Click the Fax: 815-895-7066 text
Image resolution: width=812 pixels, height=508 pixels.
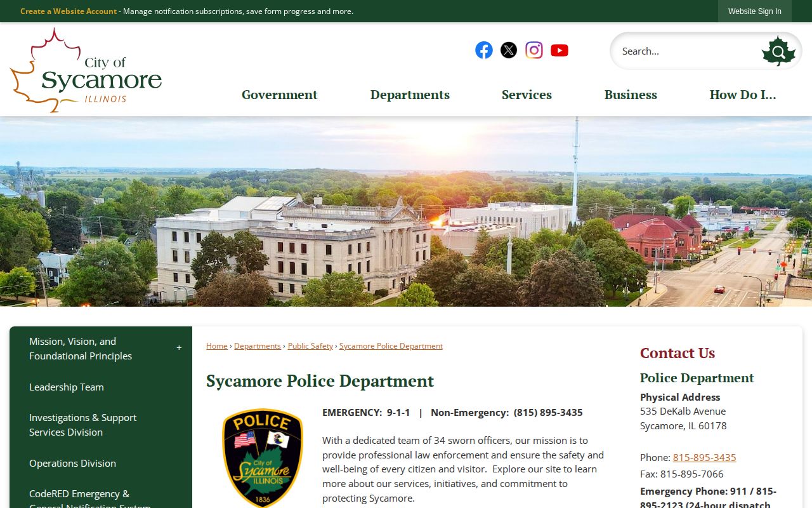coord(681,474)
